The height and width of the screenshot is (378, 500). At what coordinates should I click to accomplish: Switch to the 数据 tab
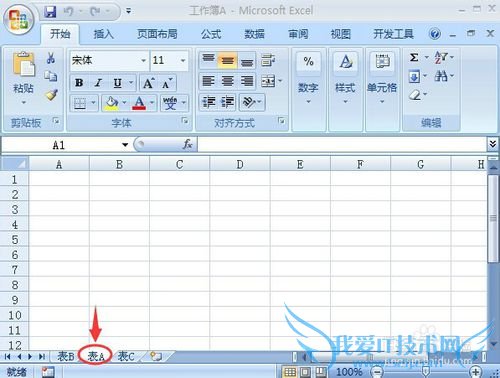254,34
